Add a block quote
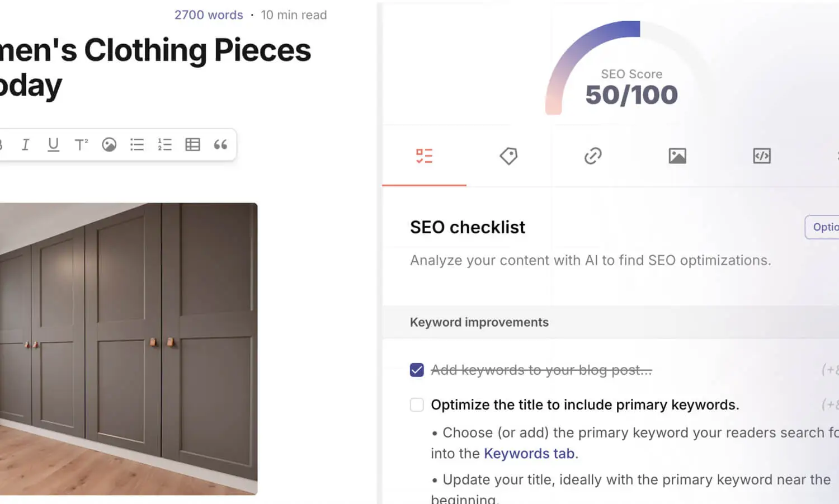Viewport: 839px width, 504px height. tap(220, 145)
